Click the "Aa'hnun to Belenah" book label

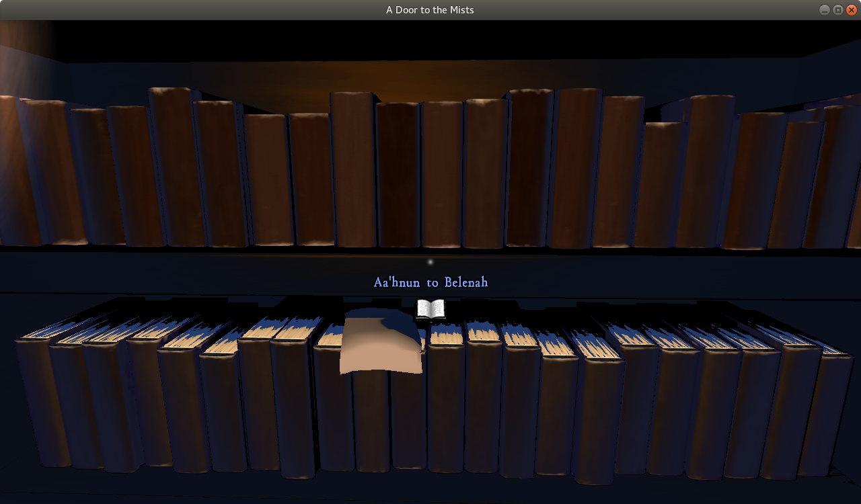tap(430, 282)
